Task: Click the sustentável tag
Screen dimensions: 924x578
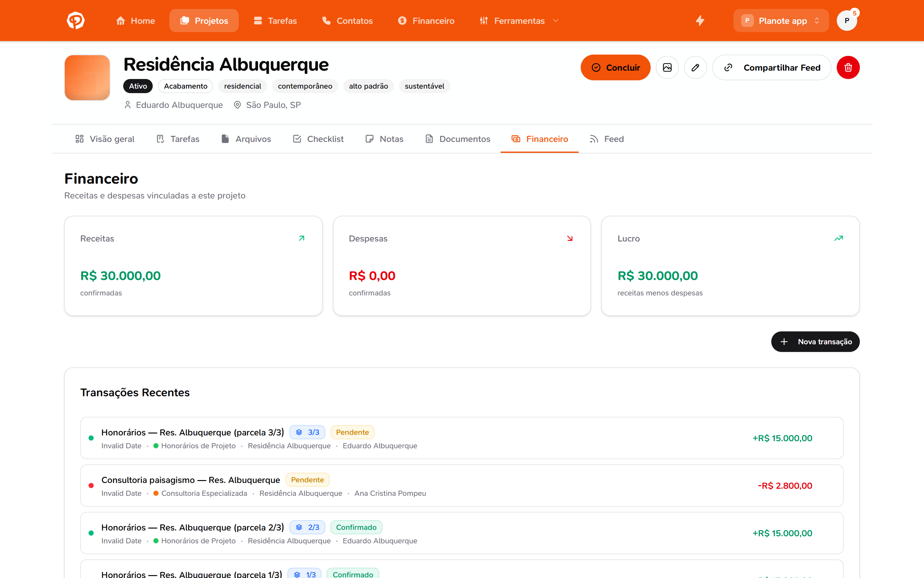Action: click(424, 86)
